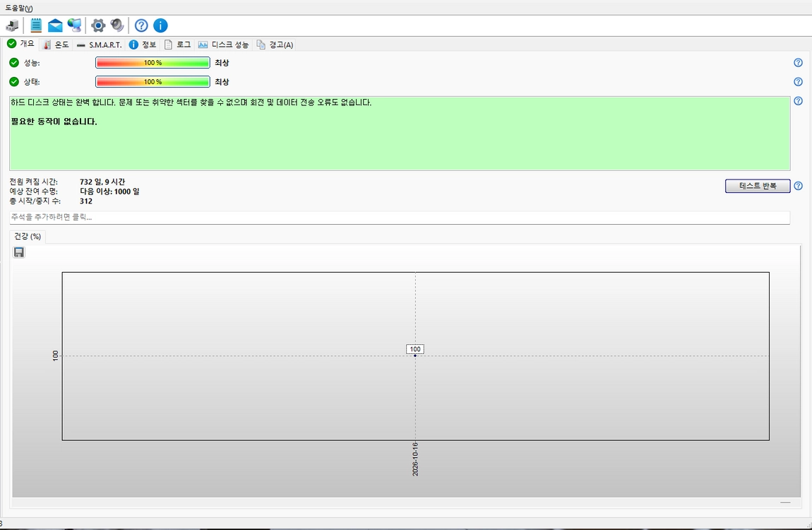Click the blue info toolbar icon

click(160, 25)
